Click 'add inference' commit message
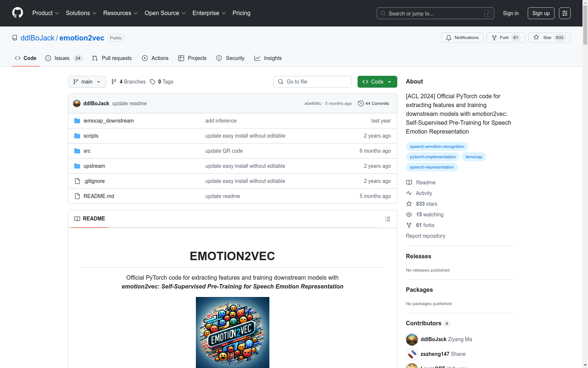Screen dimensions: 588x368 click(x=221, y=121)
